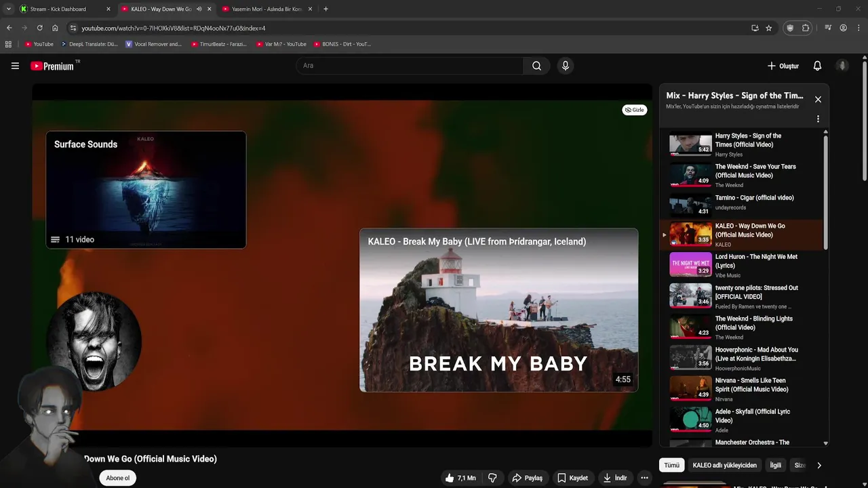868x488 pixels.
Task: Mute the KALEO tab via speaker icon
Action: pos(199,9)
